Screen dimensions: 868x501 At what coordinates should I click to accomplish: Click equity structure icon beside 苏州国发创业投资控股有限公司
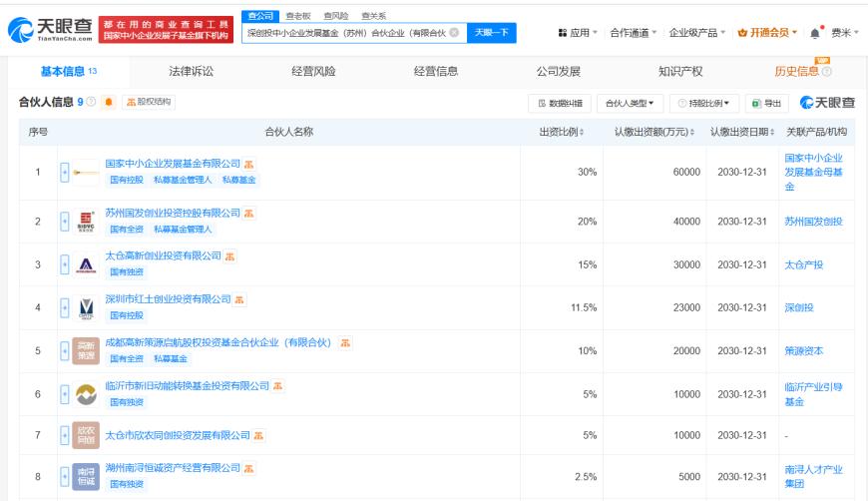[249, 214]
